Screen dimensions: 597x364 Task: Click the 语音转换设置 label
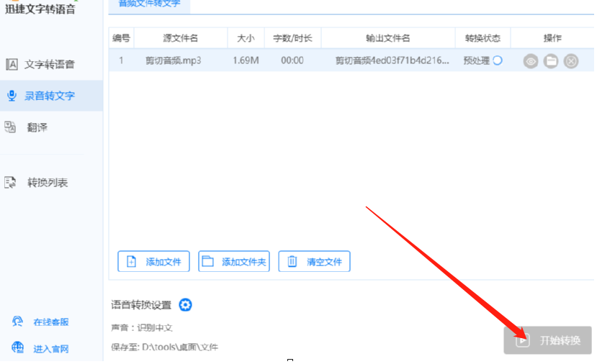tap(141, 305)
